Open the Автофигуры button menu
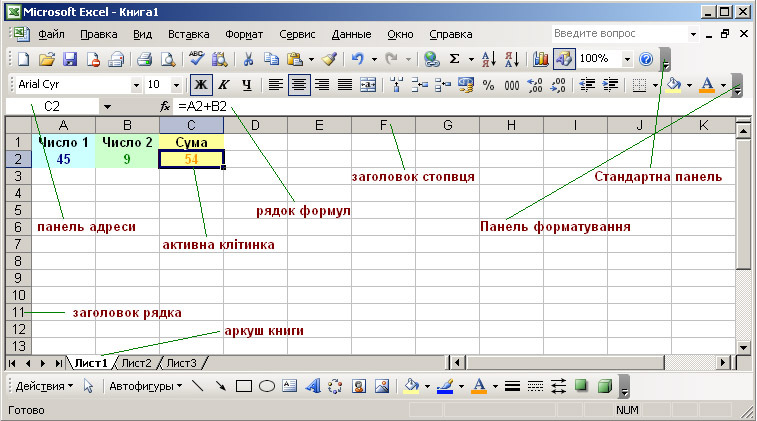757x421 pixels. tap(145, 386)
